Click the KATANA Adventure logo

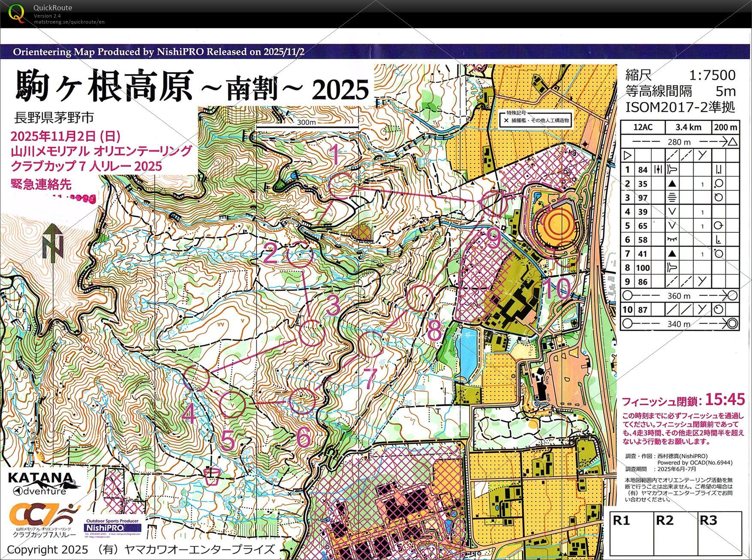(x=42, y=483)
